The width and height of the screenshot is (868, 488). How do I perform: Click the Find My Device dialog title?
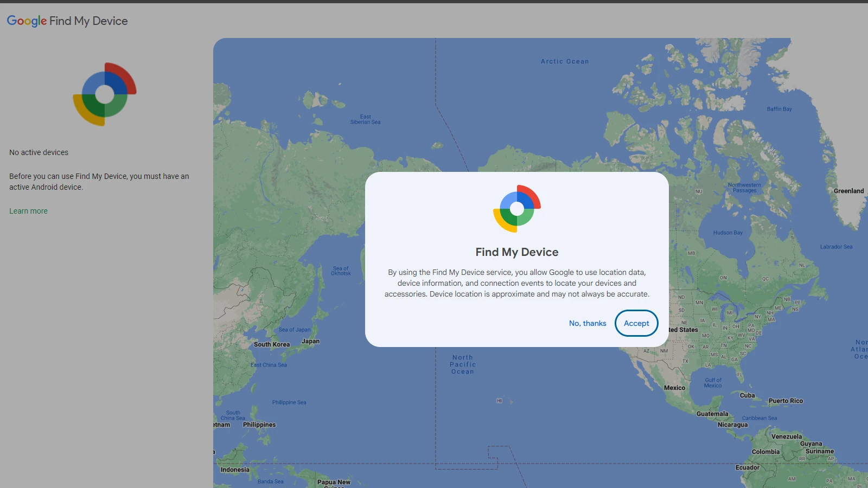(x=517, y=252)
